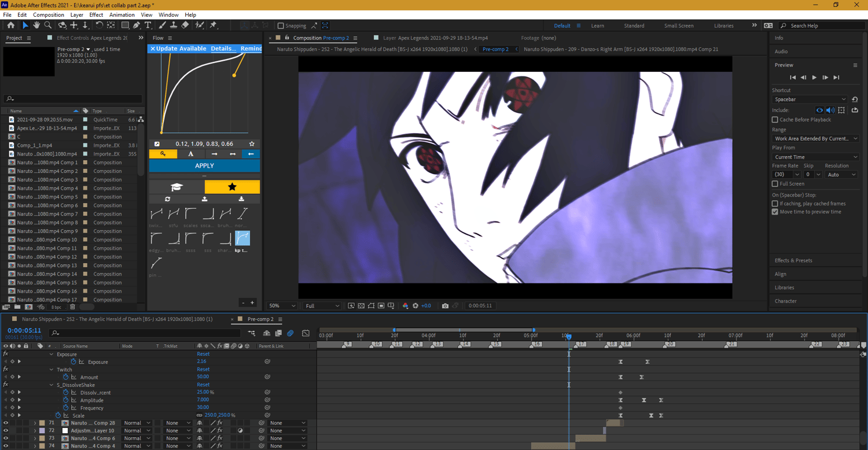Select the Rectangle shape tool
The image size is (868, 450).
pos(125,25)
